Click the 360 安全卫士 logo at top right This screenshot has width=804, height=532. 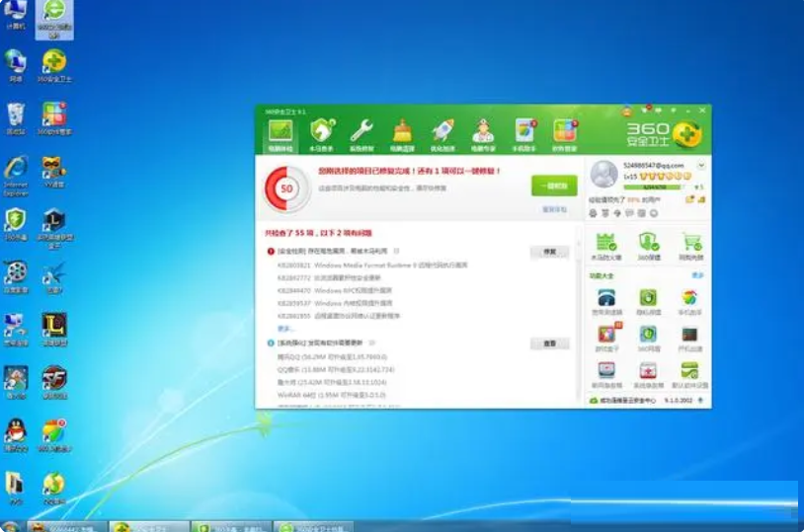click(x=664, y=134)
